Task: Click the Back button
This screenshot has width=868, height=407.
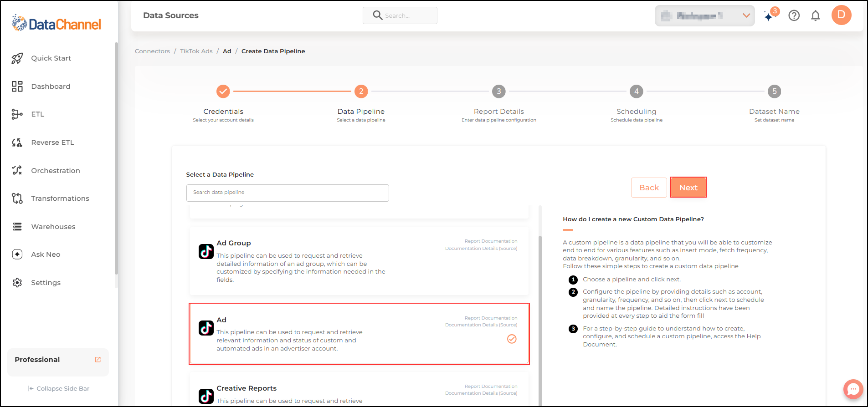Action: [x=649, y=188]
